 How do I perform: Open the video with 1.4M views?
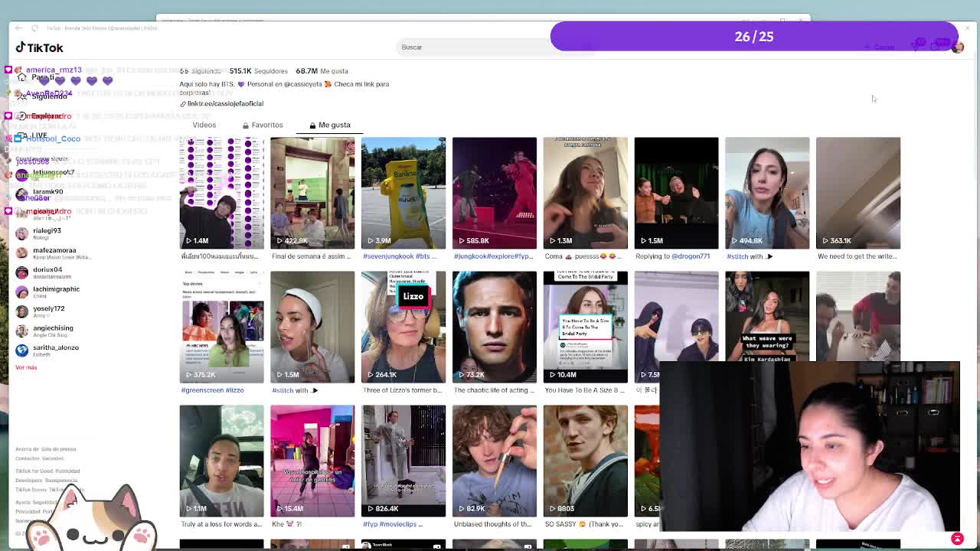point(221,193)
